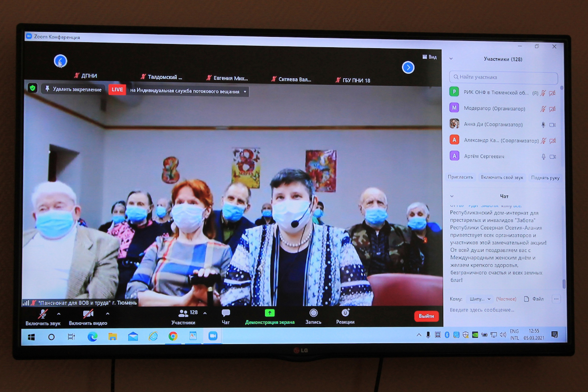The height and width of the screenshot is (392, 588).
Task: Toggle Включить видео camera on
Action: pos(88,318)
